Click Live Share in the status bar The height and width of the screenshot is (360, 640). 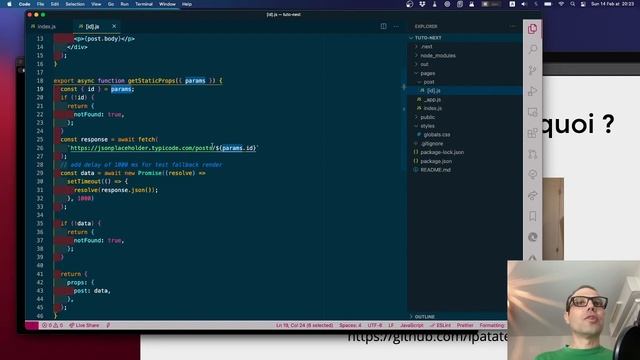84,325
